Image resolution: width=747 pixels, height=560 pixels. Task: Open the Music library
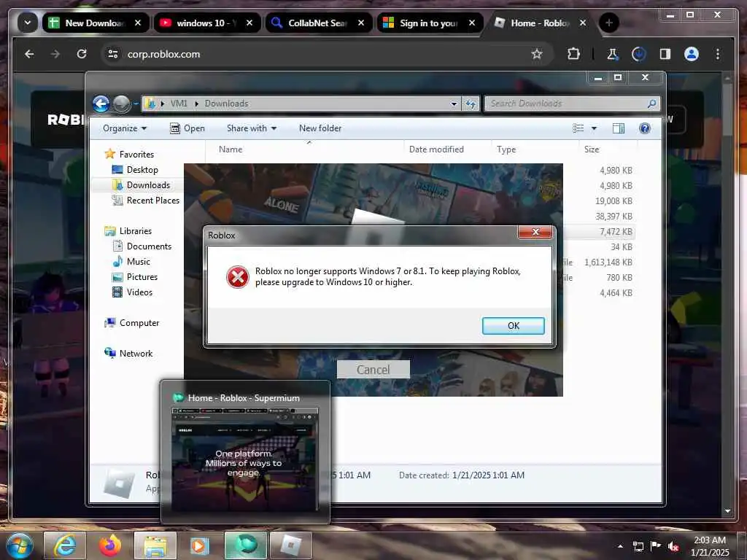pyautogui.click(x=131, y=262)
